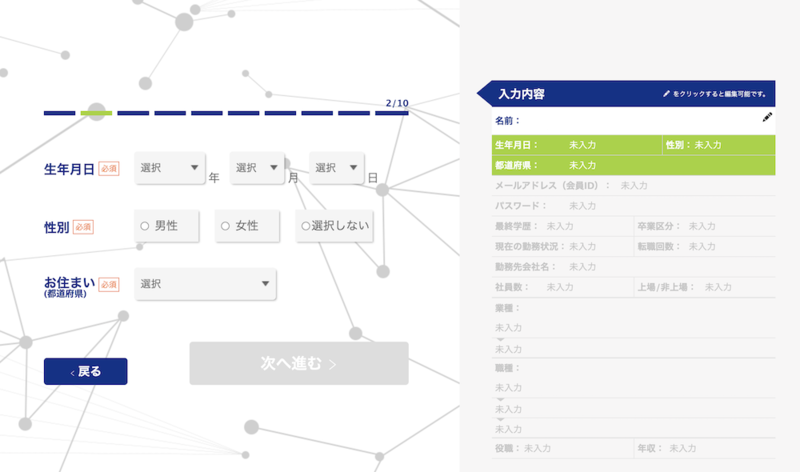Click the 生年月日 未入力 summary cell
The image size is (800, 472).
click(577, 145)
